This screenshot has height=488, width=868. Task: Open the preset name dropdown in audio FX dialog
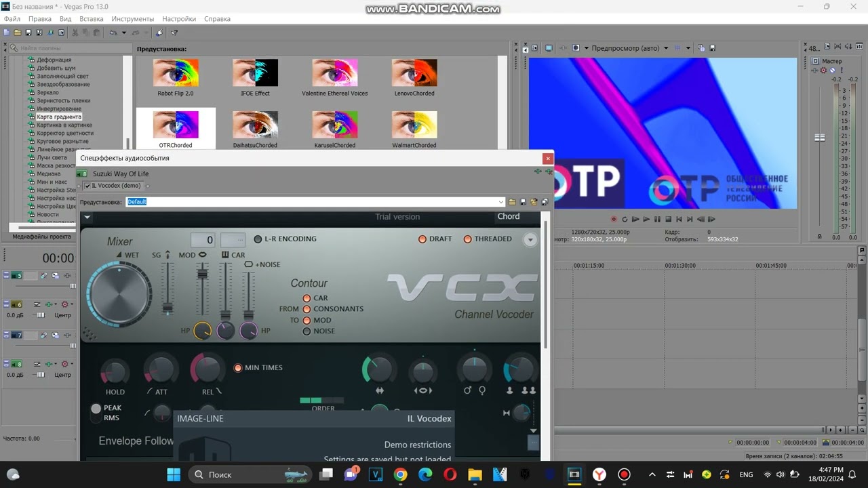(x=501, y=202)
